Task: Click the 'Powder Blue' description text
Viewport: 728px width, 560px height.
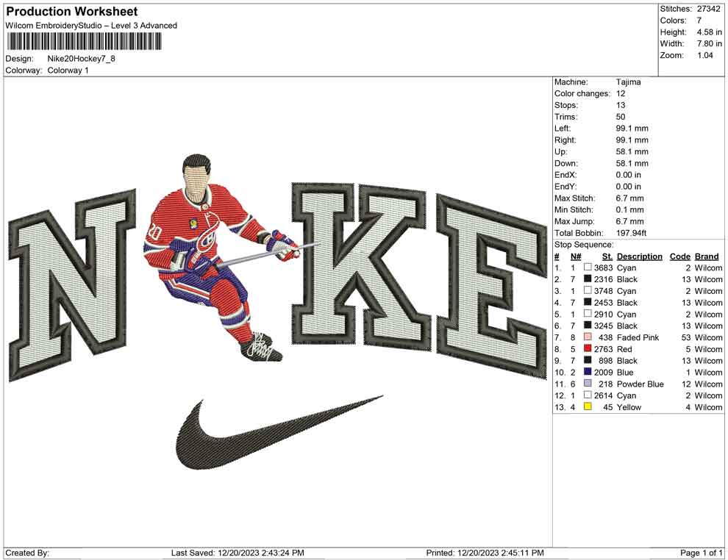Action: [x=640, y=384]
